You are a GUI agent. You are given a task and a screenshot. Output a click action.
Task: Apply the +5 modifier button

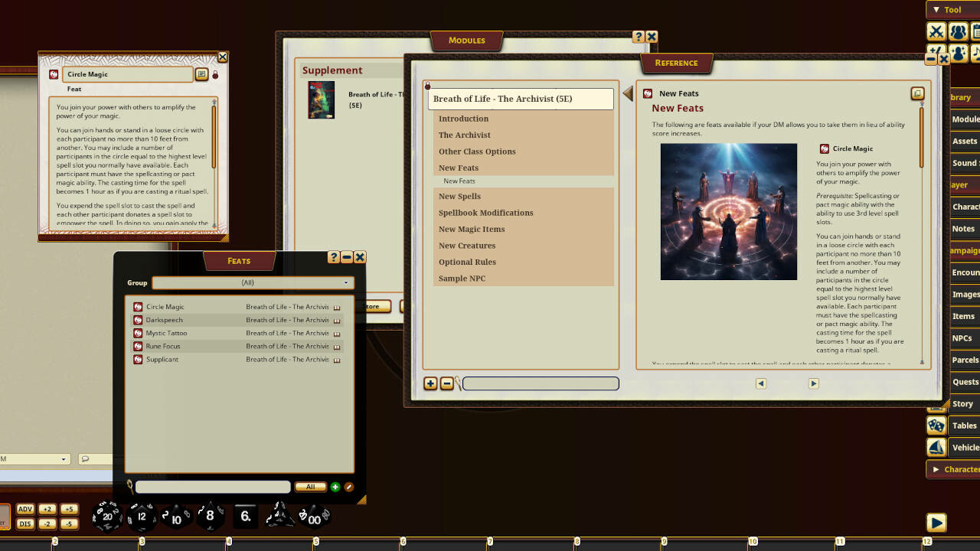pyautogui.click(x=70, y=507)
